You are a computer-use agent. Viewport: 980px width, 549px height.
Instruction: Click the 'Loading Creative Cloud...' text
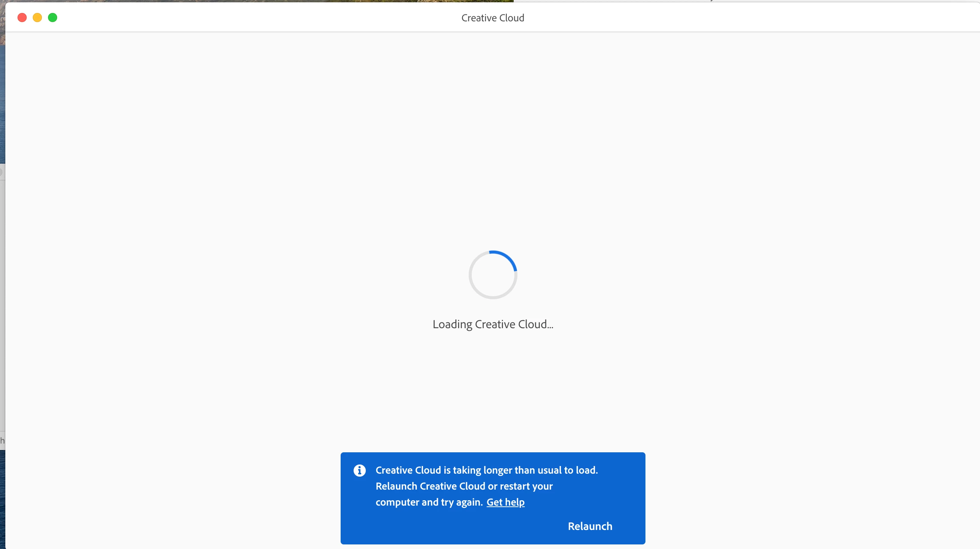click(493, 324)
